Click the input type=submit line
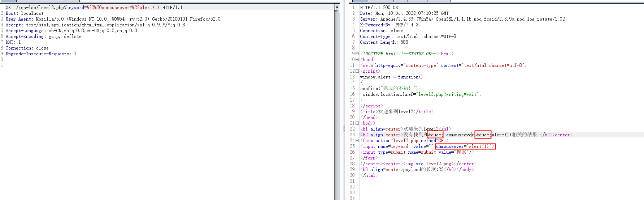The width and height of the screenshot is (644, 200). pyautogui.click(x=417, y=152)
